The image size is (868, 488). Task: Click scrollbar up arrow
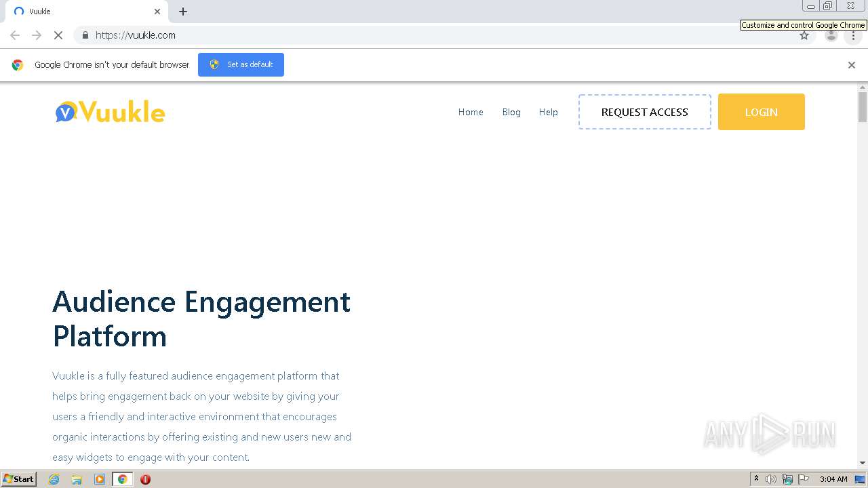pos(863,87)
